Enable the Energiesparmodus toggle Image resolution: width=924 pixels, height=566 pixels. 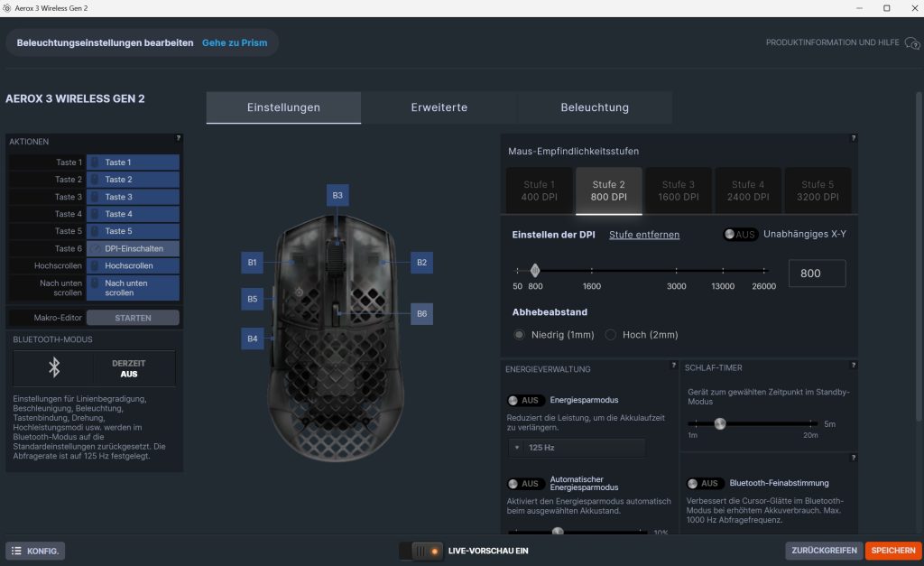pyautogui.click(x=524, y=400)
